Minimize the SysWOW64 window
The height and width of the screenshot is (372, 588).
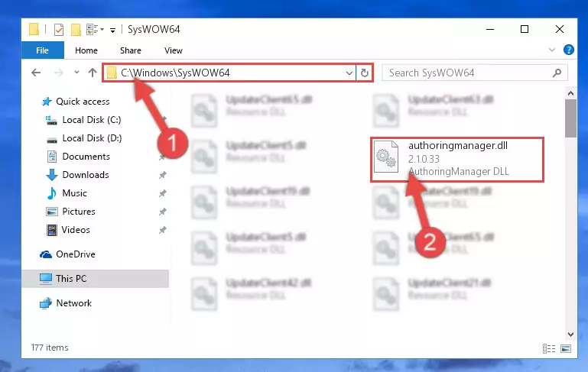click(x=490, y=29)
